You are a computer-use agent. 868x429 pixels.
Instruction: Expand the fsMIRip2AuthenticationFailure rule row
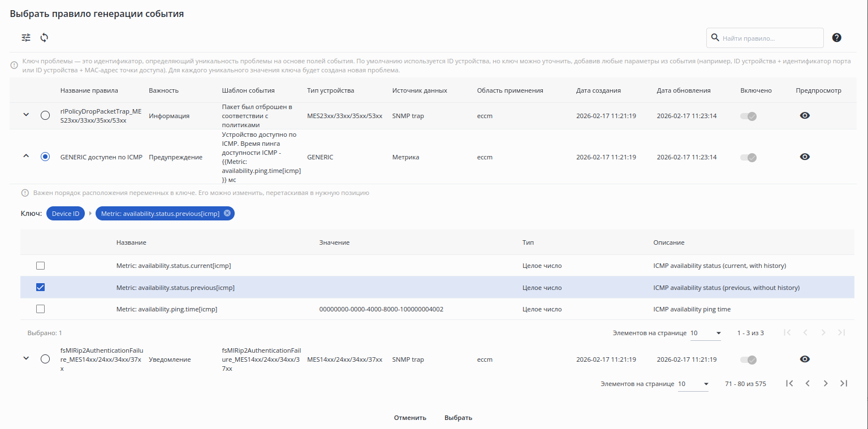[x=26, y=358]
